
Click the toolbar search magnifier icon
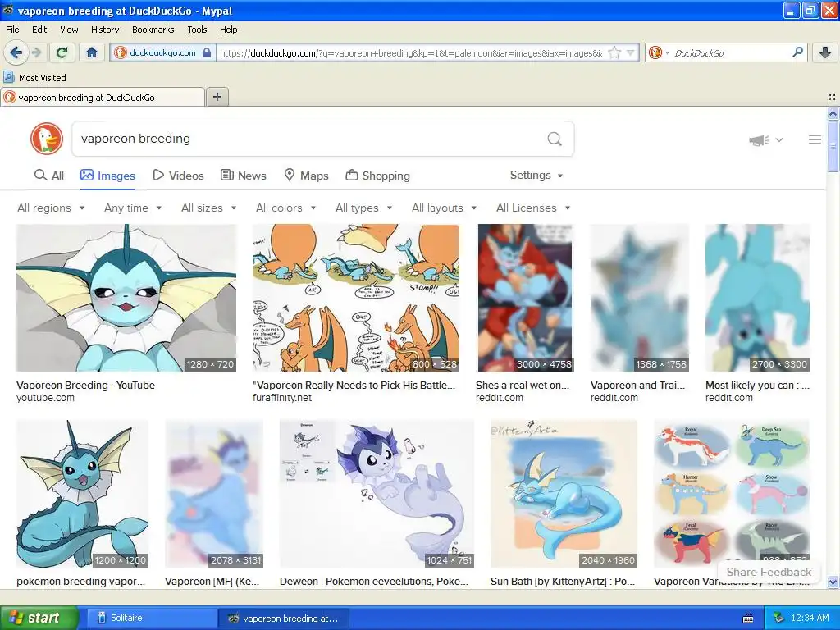tap(797, 52)
